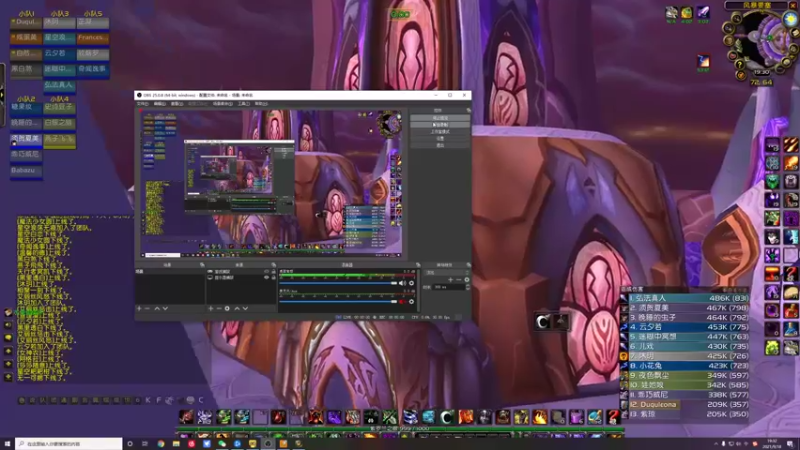Image resolution: width=800 pixels, height=450 pixels.
Task: Select the scene entry in OBS Scenes list
Action: click(x=170, y=271)
